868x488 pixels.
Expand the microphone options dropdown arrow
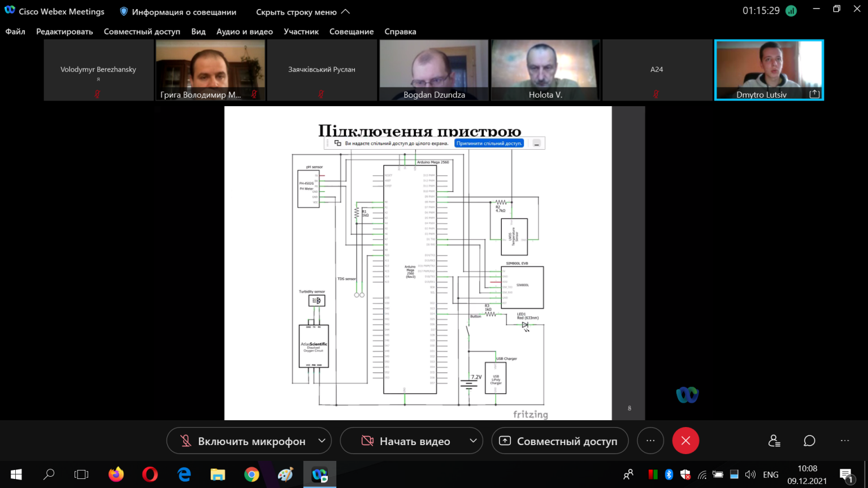(x=322, y=441)
